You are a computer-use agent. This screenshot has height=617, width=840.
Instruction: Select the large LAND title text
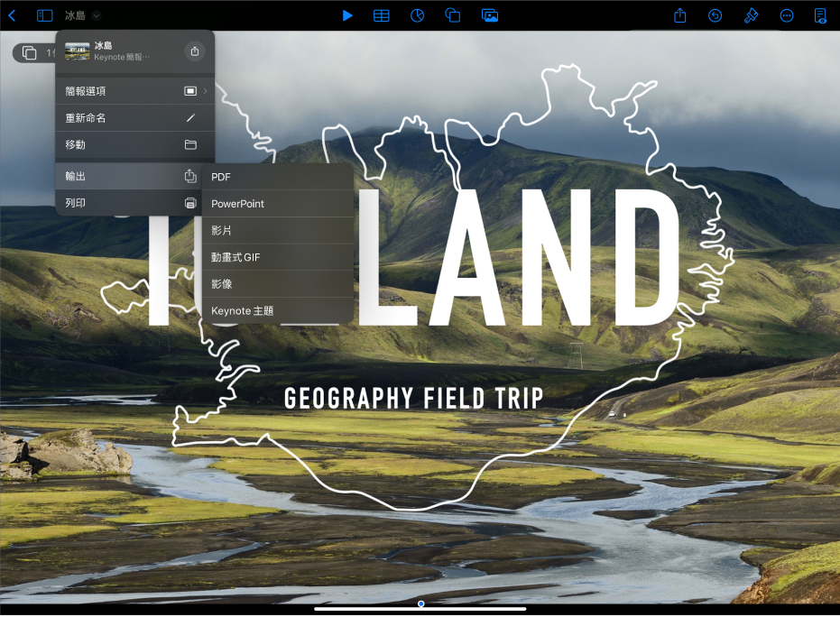tap(518, 257)
